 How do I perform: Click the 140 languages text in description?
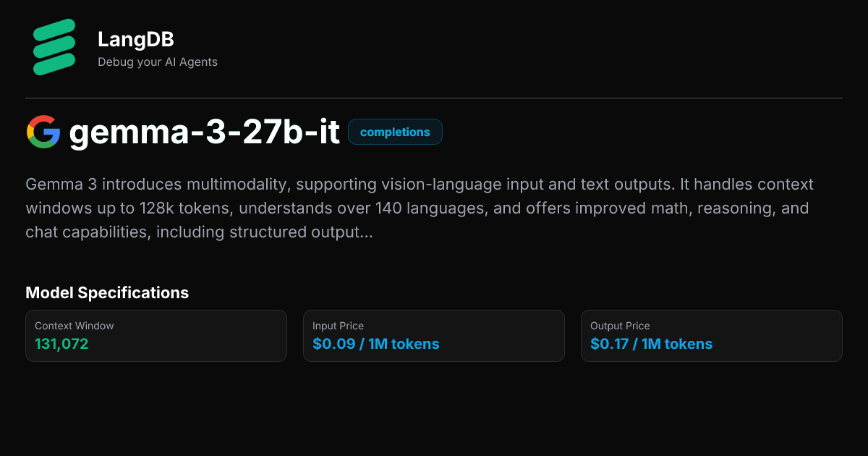[416, 208]
